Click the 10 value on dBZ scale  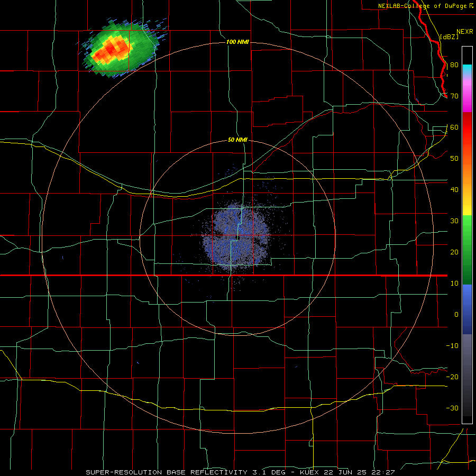pyautogui.click(x=454, y=283)
